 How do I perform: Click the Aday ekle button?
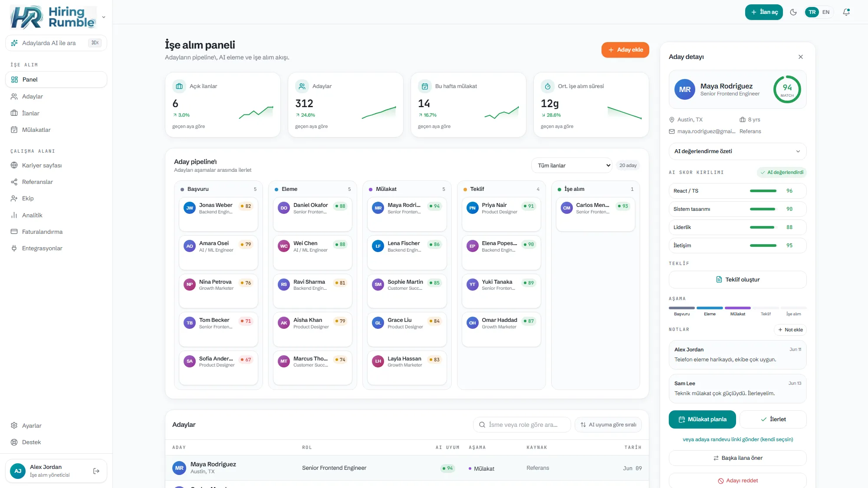(625, 50)
